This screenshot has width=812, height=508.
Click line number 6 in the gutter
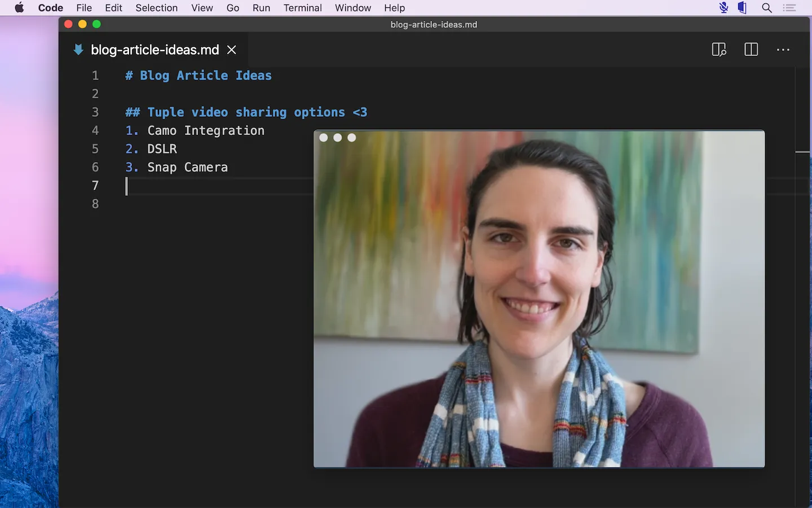pyautogui.click(x=95, y=167)
